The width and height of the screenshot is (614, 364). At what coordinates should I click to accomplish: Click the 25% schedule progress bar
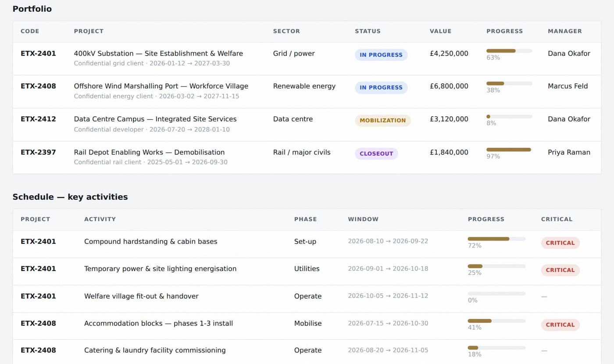pyautogui.click(x=496, y=266)
